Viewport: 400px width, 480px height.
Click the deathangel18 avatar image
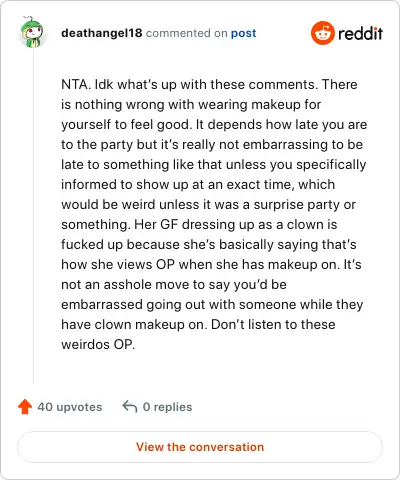[x=32, y=32]
